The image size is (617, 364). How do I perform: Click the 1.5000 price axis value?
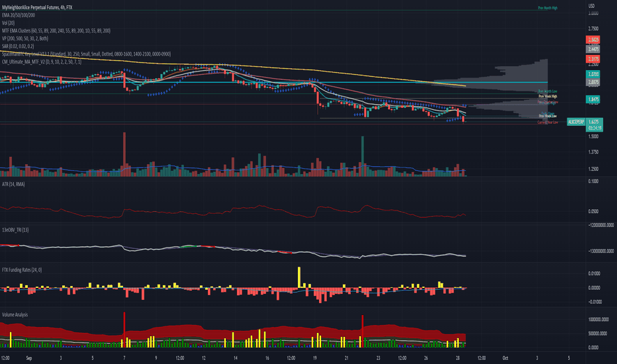[x=593, y=136]
